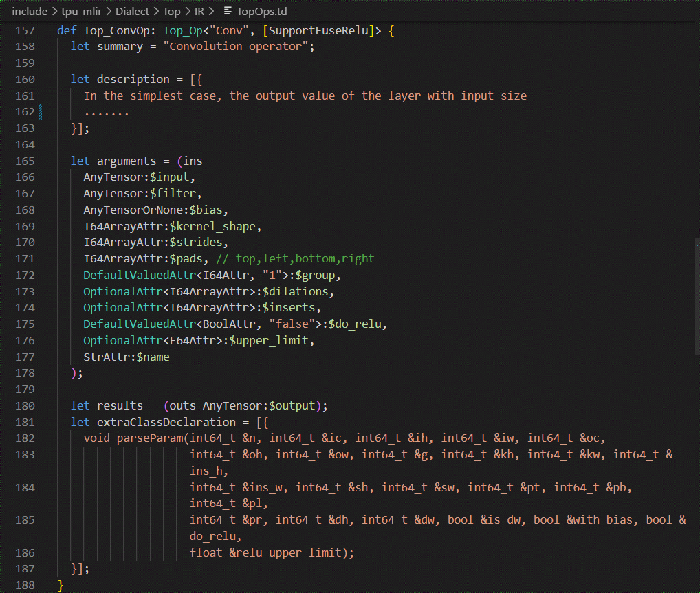Image resolution: width=700 pixels, height=593 pixels.
Task: Click the "TopOps.td" breadcrumb file name
Action: pos(263,12)
